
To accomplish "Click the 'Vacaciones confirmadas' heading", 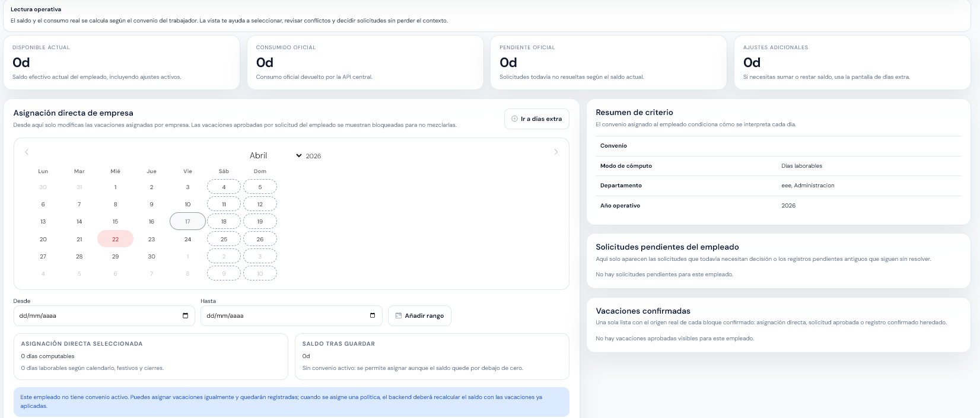I will 643,311.
